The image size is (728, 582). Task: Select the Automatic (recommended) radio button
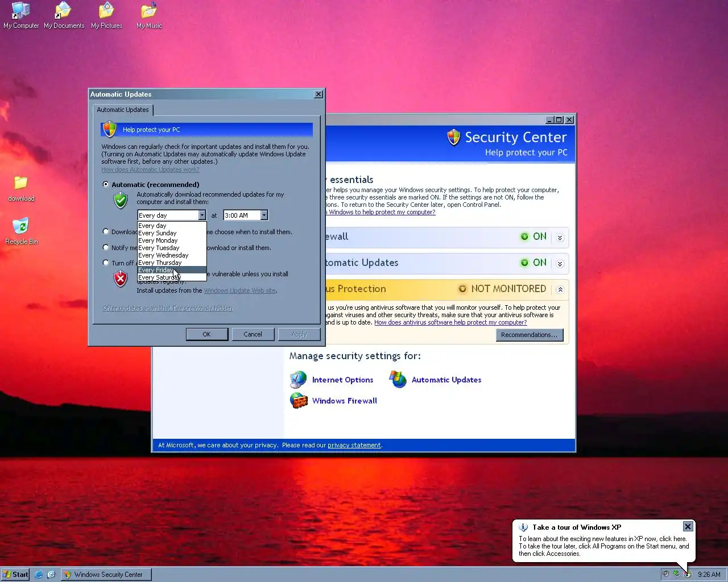pyautogui.click(x=106, y=184)
